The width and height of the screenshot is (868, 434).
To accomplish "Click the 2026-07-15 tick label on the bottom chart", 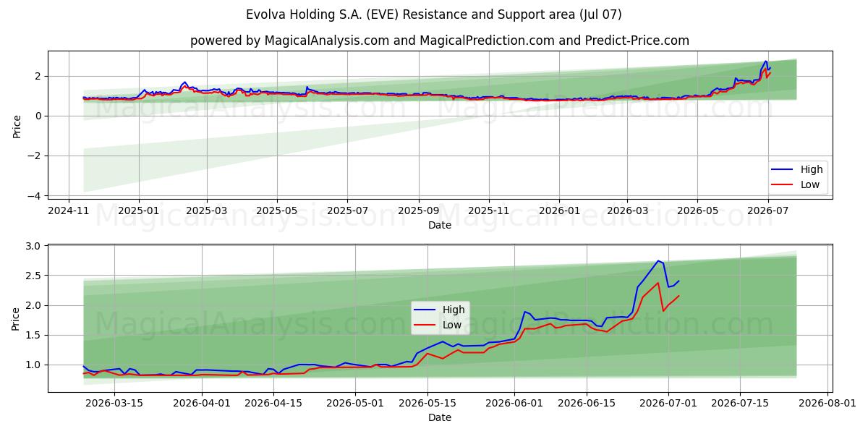I will click(739, 404).
